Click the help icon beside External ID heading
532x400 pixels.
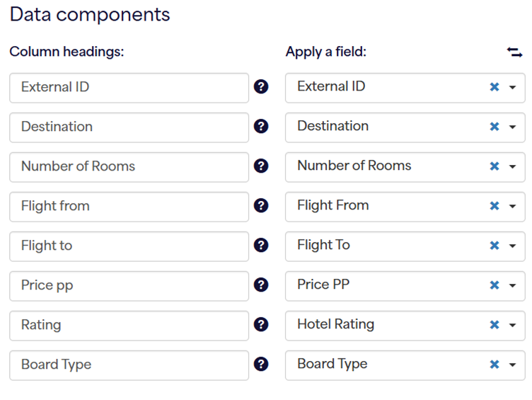261,87
